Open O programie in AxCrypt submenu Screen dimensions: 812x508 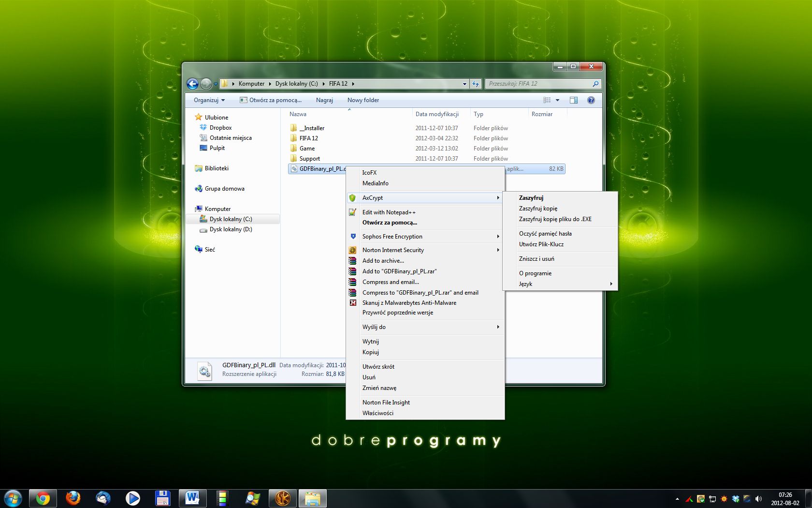click(560, 273)
